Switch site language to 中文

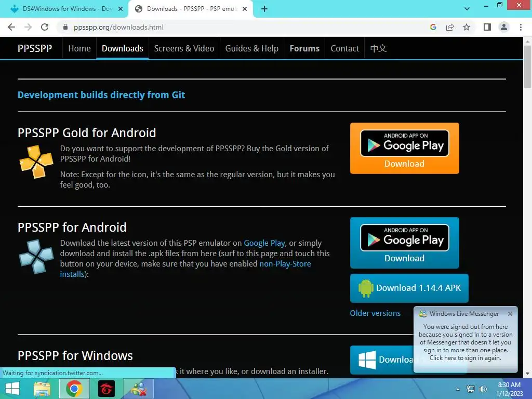tap(378, 48)
